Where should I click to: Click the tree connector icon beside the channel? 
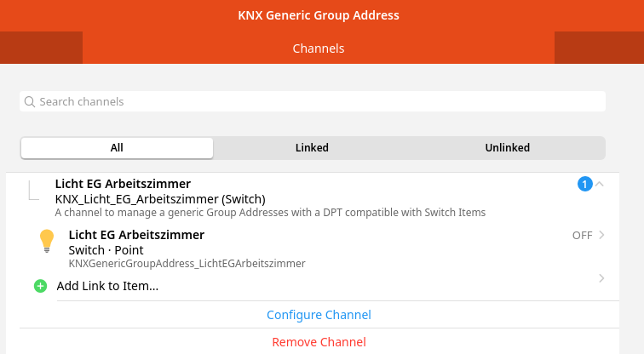point(33,190)
